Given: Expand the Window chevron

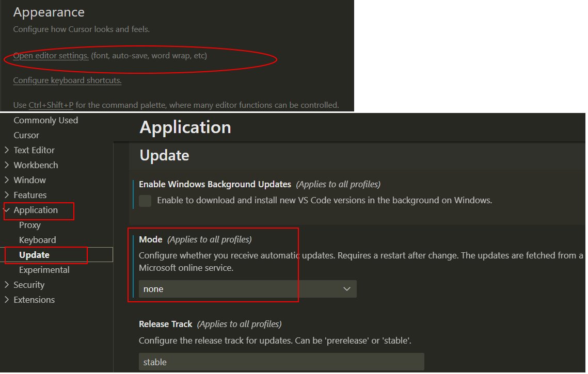Looking at the screenshot, I should [7, 180].
